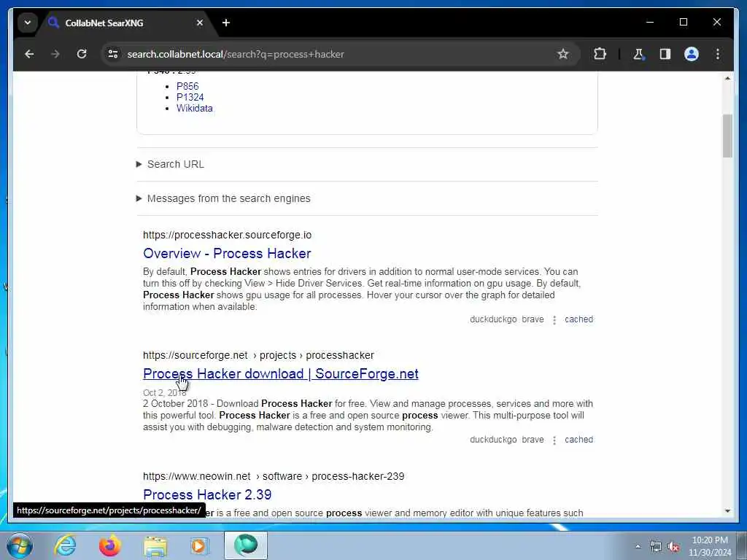Select the active browser taskbar button
This screenshot has height=560, width=747.
[246, 545]
